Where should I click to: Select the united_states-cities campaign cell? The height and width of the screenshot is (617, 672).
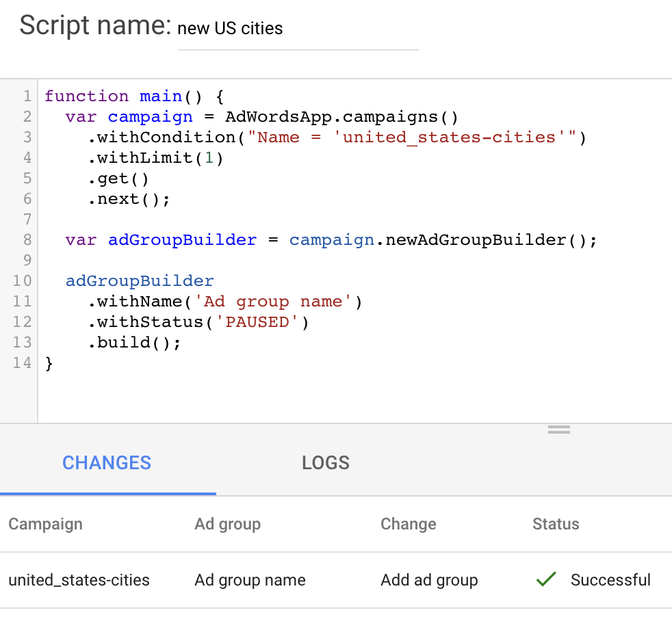click(79, 580)
